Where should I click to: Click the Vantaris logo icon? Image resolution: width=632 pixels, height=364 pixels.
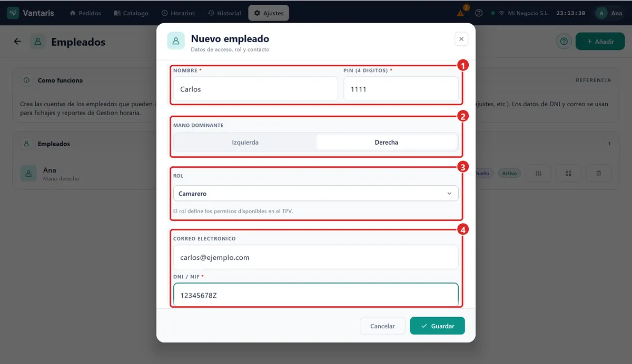coord(13,13)
